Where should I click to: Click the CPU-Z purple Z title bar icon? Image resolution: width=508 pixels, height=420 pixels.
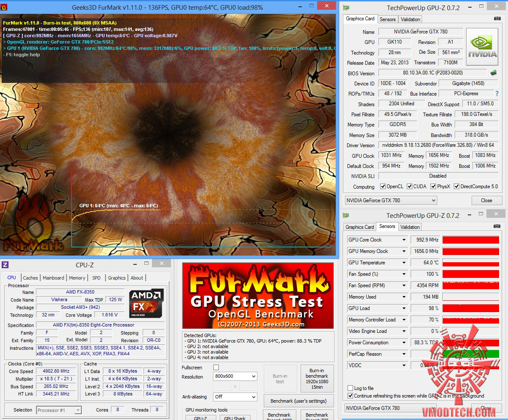click(x=5, y=265)
